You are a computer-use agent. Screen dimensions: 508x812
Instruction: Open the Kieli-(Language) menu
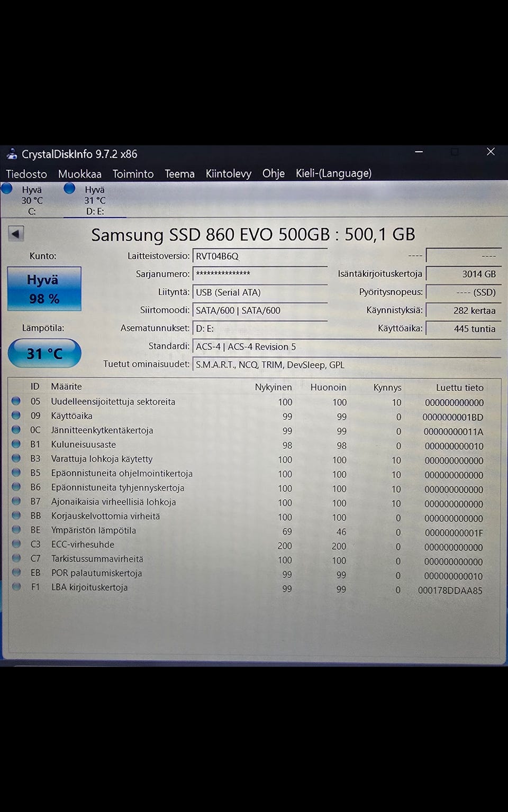333,173
